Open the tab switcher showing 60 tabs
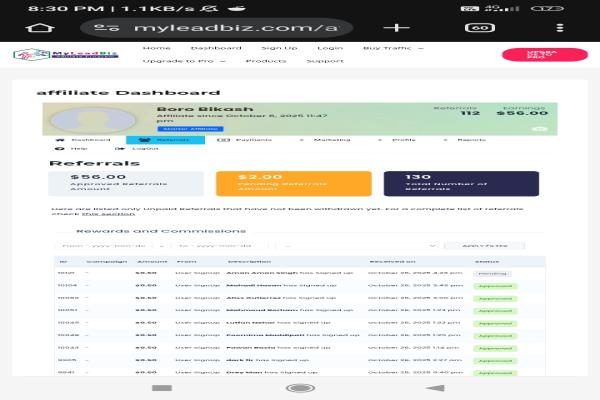 pos(478,27)
